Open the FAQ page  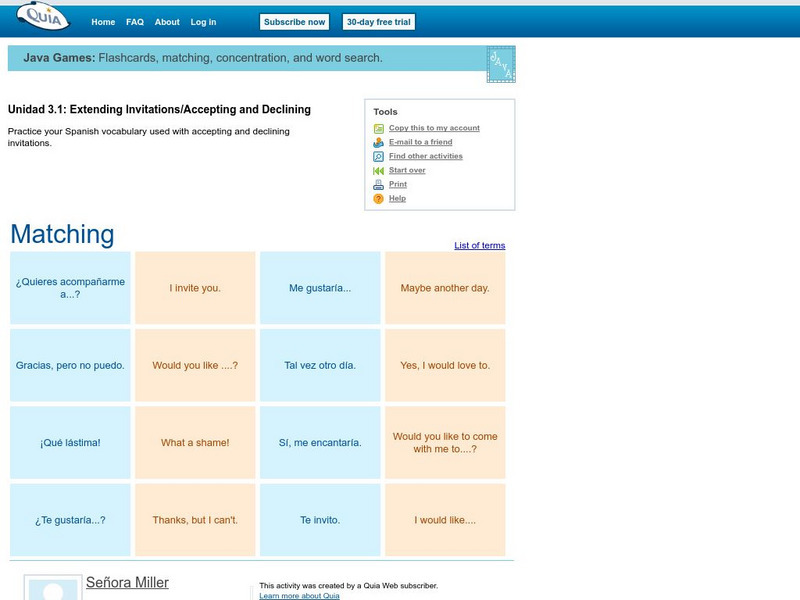pyautogui.click(x=133, y=21)
